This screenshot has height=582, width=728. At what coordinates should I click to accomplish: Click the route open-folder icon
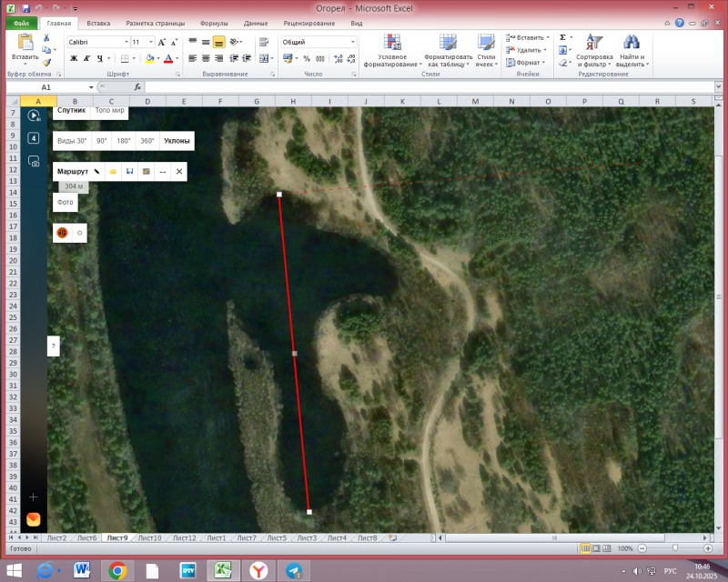(x=113, y=171)
